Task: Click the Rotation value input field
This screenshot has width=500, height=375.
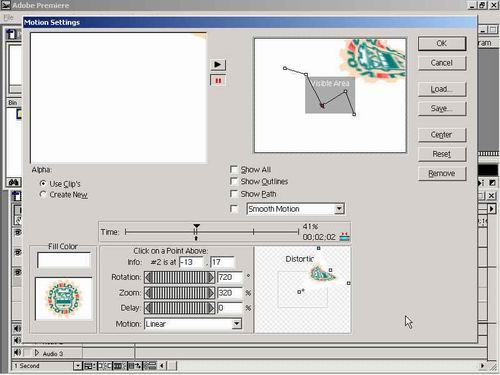Action: [230, 277]
